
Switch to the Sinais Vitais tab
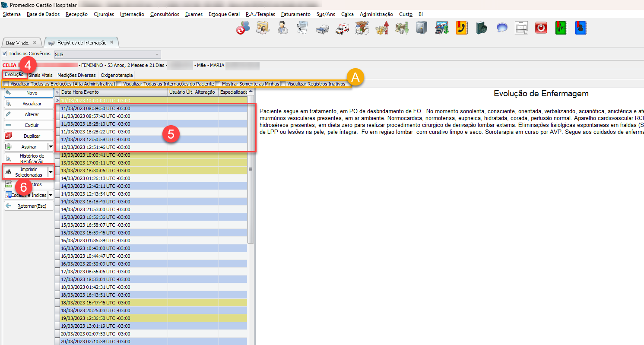click(x=41, y=75)
